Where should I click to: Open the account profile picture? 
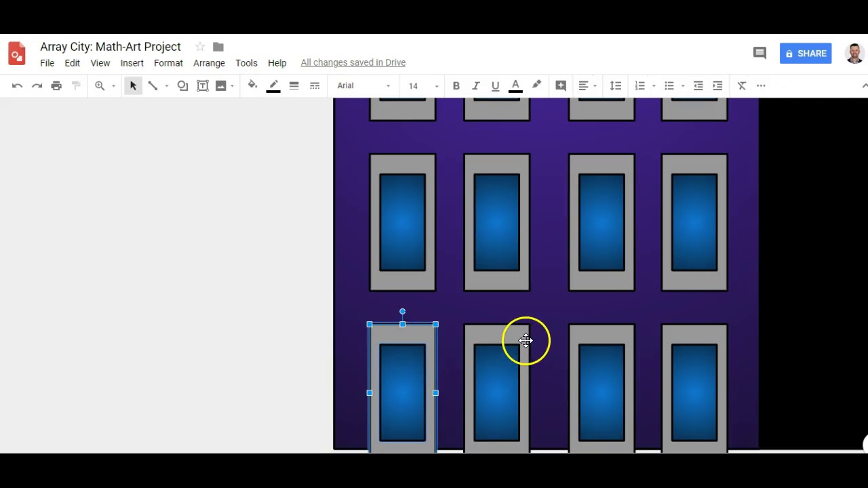tap(854, 54)
